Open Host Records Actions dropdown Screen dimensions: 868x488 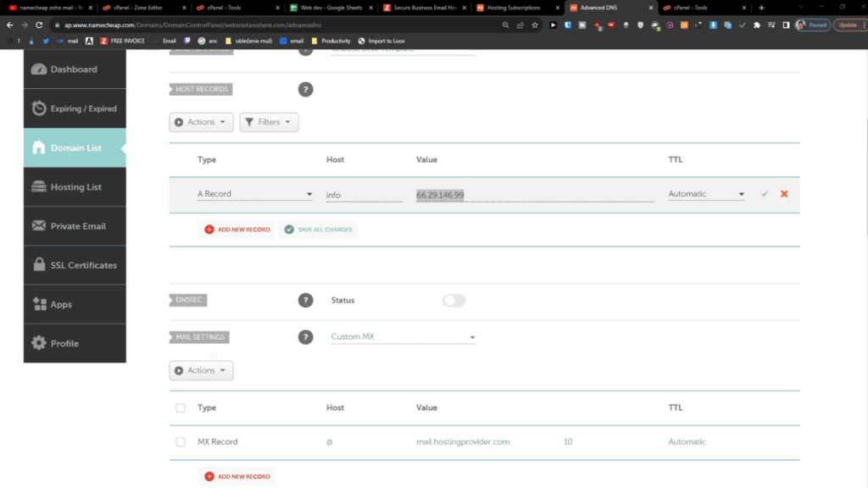[201, 122]
